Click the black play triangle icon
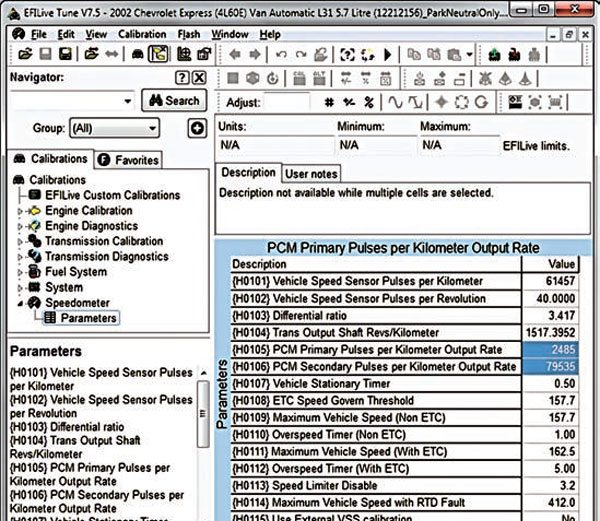 point(388,55)
